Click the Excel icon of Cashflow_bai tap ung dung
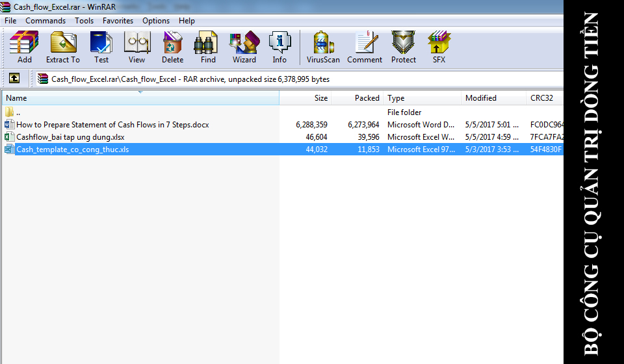The image size is (624, 364). coord(9,136)
